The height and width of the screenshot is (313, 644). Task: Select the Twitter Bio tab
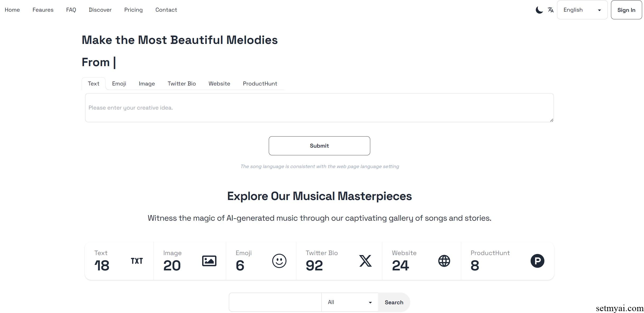pos(182,84)
